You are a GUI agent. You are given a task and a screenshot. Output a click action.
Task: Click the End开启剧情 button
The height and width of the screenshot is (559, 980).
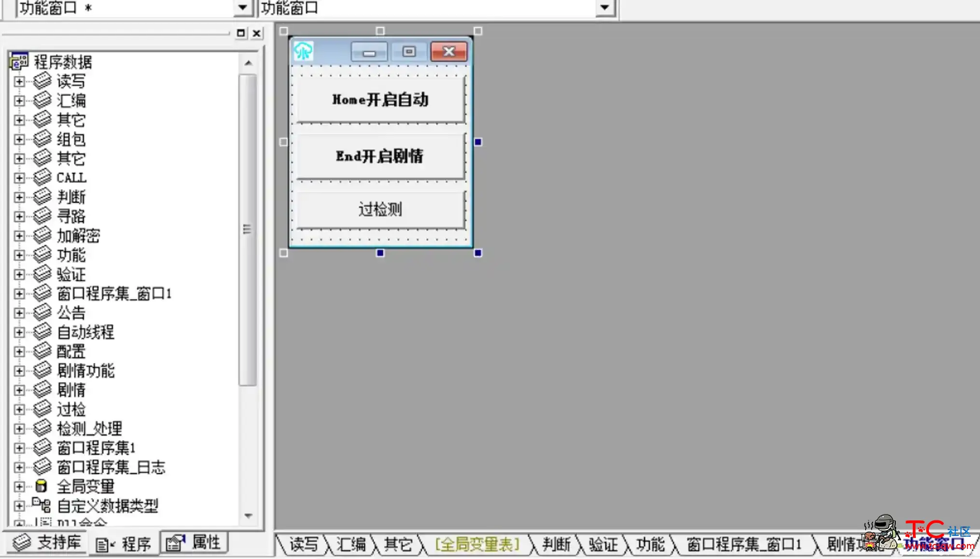(x=379, y=156)
